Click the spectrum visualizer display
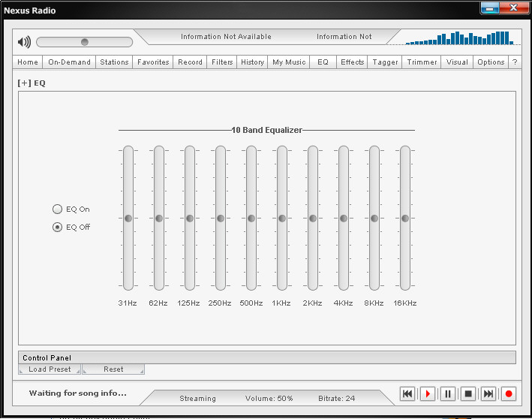Image resolution: width=532 pixels, height=419 pixels. (461, 38)
